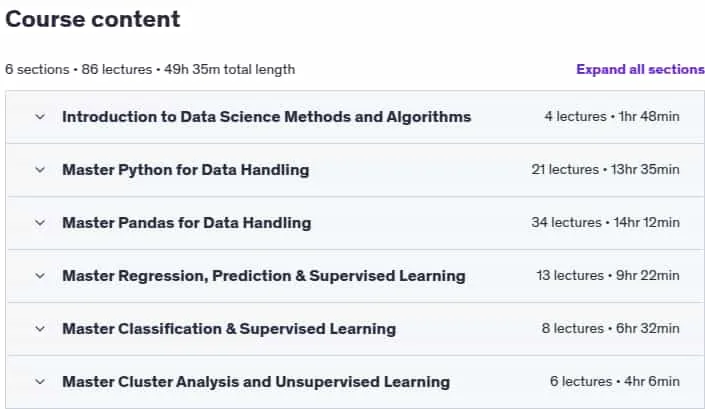The width and height of the screenshot is (705, 409).
Task: Click the 4 lectures • 1hr 48min label
Action: click(612, 116)
